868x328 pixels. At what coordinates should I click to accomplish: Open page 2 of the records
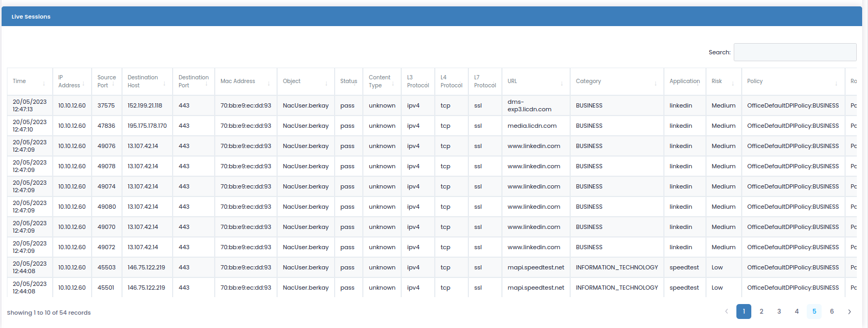[761, 311]
